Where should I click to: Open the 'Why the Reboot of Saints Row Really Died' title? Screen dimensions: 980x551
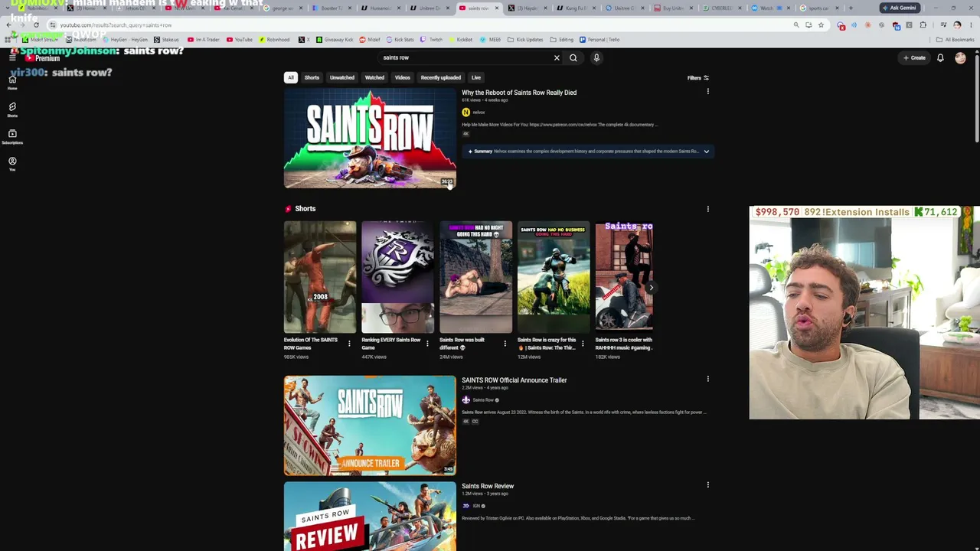[x=519, y=93]
